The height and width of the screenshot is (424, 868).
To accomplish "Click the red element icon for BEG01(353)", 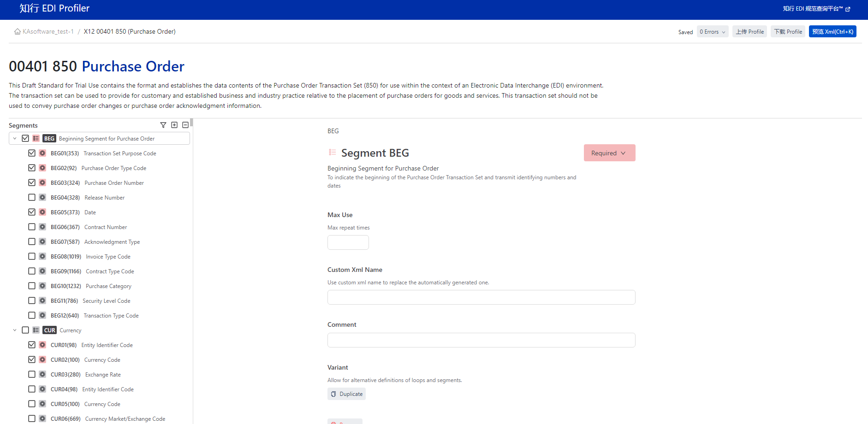I will (x=42, y=153).
